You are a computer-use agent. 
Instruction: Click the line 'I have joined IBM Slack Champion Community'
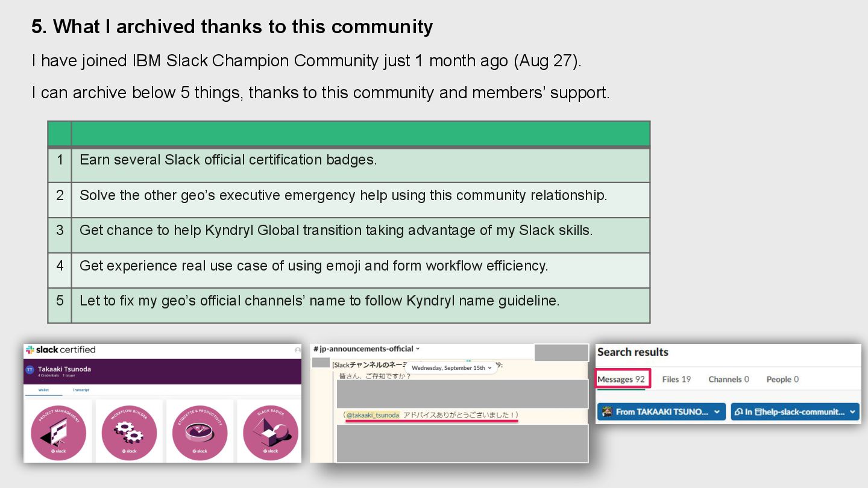[306, 61]
